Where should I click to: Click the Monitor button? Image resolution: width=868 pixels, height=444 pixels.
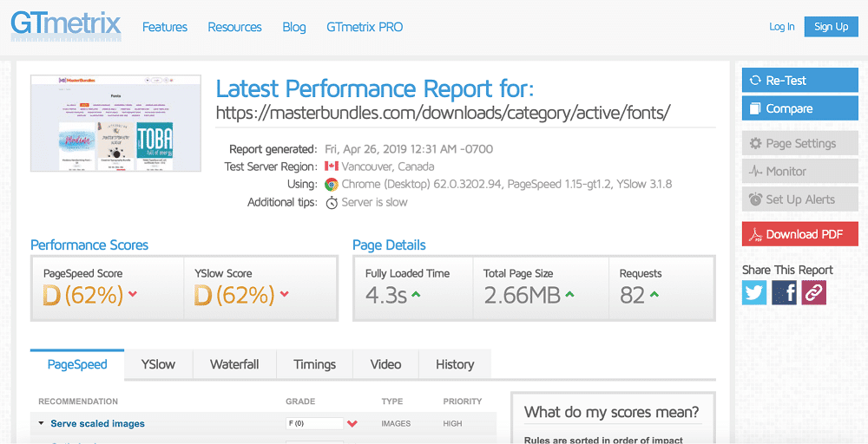(800, 172)
